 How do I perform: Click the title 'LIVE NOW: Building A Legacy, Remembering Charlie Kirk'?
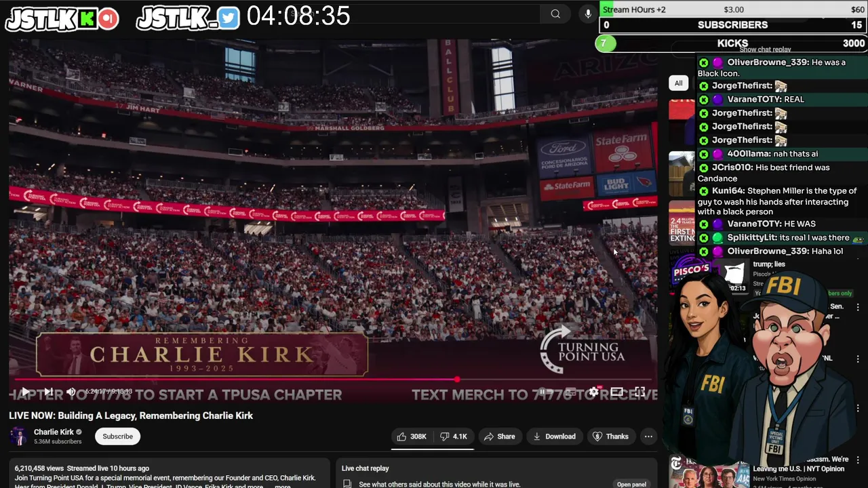click(131, 415)
